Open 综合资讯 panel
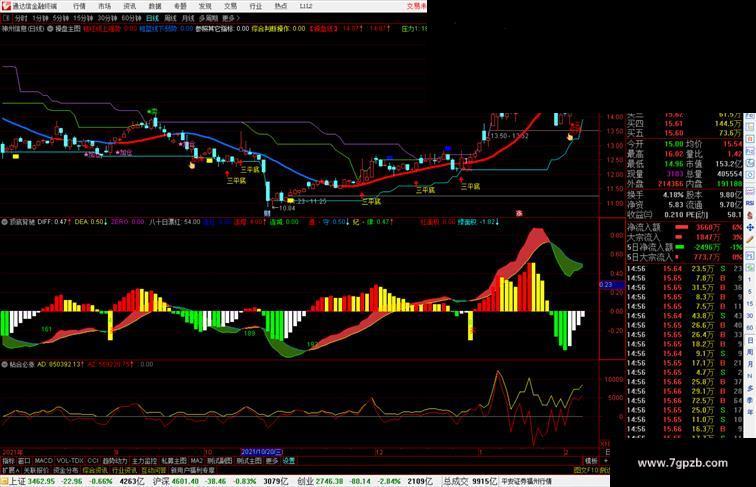The height and width of the screenshot is (487, 756). 95,470
